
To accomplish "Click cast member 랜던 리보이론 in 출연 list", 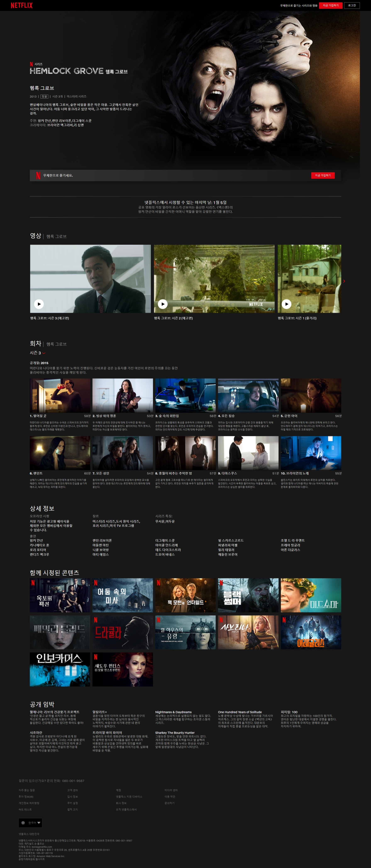I will [x=102, y=541].
